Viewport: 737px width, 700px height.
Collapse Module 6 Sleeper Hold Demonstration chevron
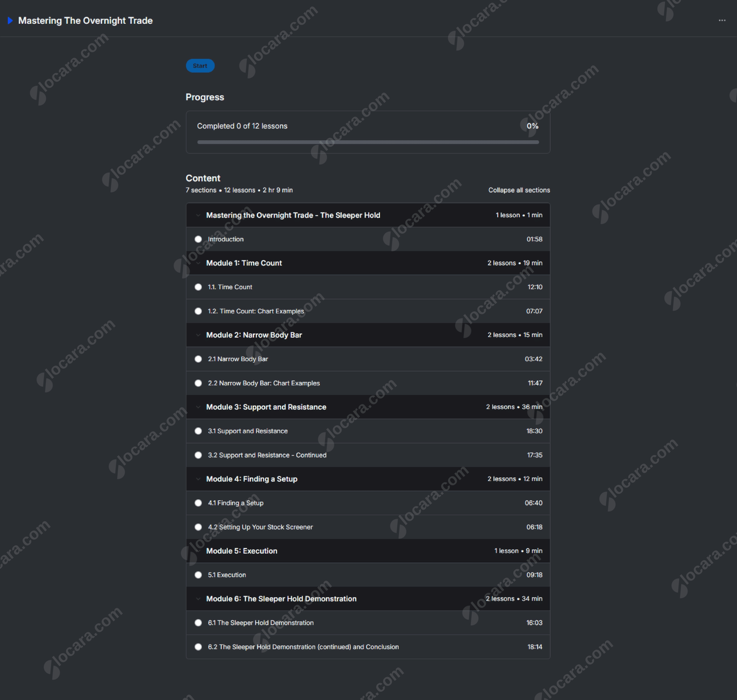198,599
